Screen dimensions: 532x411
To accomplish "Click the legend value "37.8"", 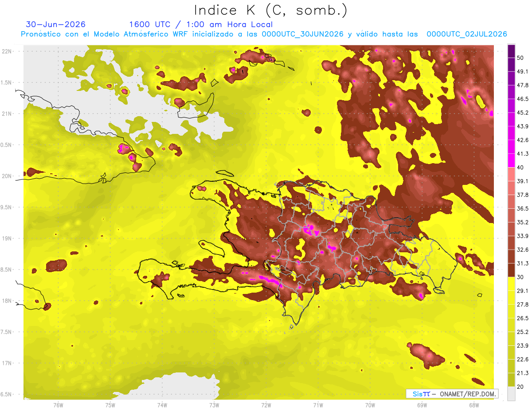I will coord(522,195).
